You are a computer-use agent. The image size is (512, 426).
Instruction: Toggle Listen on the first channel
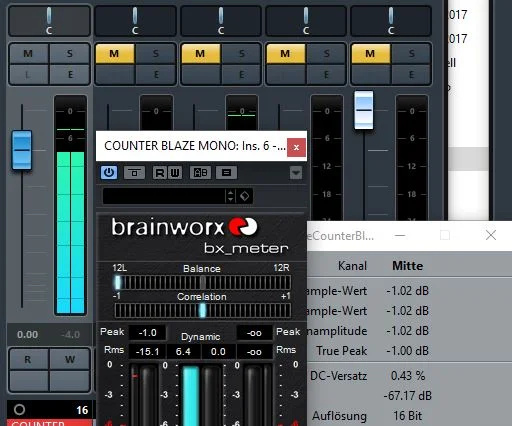point(28,74)
